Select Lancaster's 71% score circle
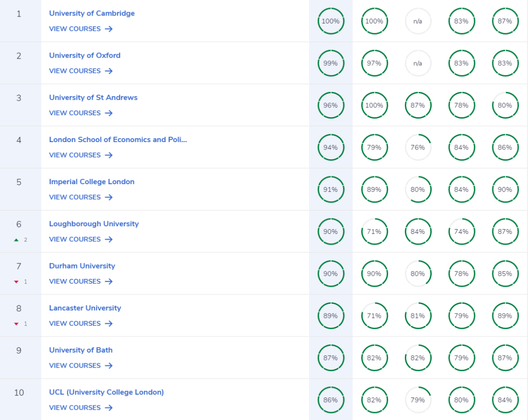528x420 pixels. (x=374, y=316)
